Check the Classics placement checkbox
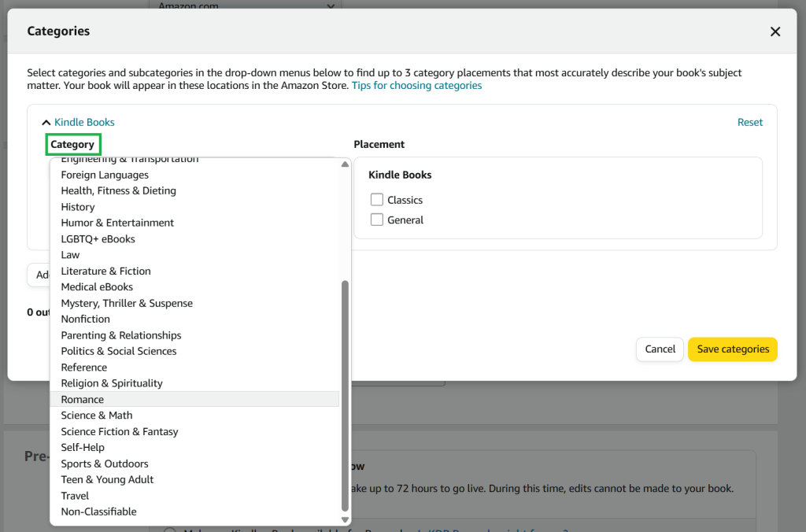Image resolution: width=806 pixels, height=532 pixels. pyautogui.click(x=376, y=199)
